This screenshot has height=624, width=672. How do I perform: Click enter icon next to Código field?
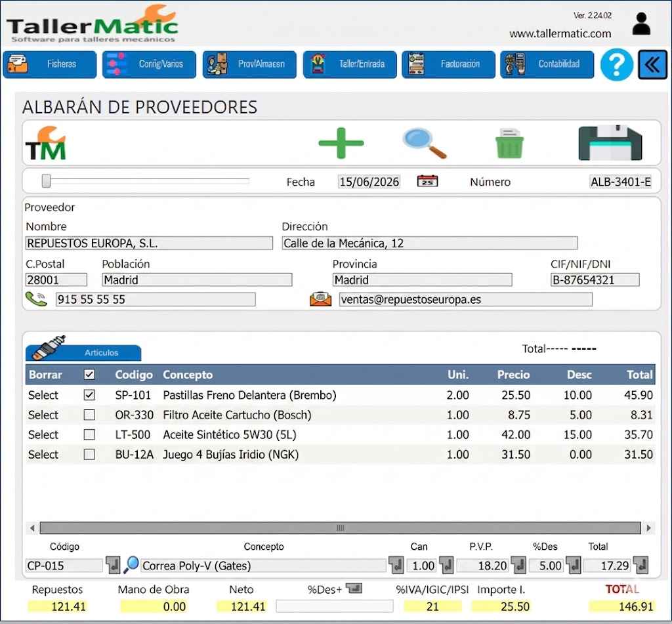coord(113,566)
